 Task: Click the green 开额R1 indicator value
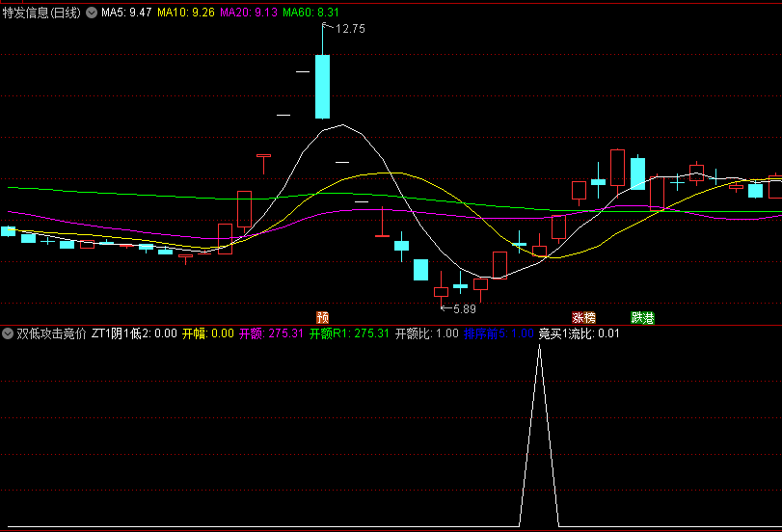pyautogui.click(x=349, y=333)
